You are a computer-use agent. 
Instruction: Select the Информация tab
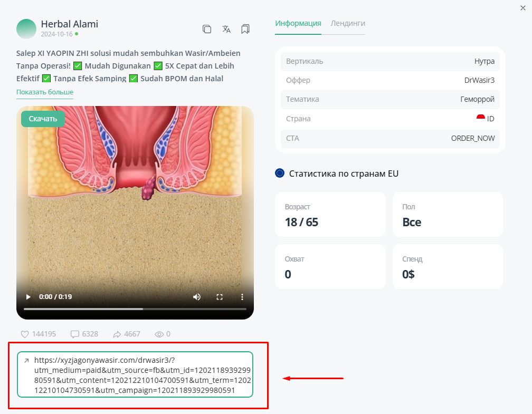pyautogui.click(x=298, y=23)
